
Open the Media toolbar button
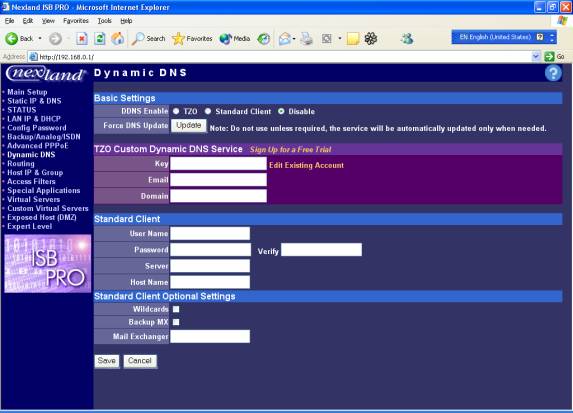pyautogui.click(x=235, y=38)
